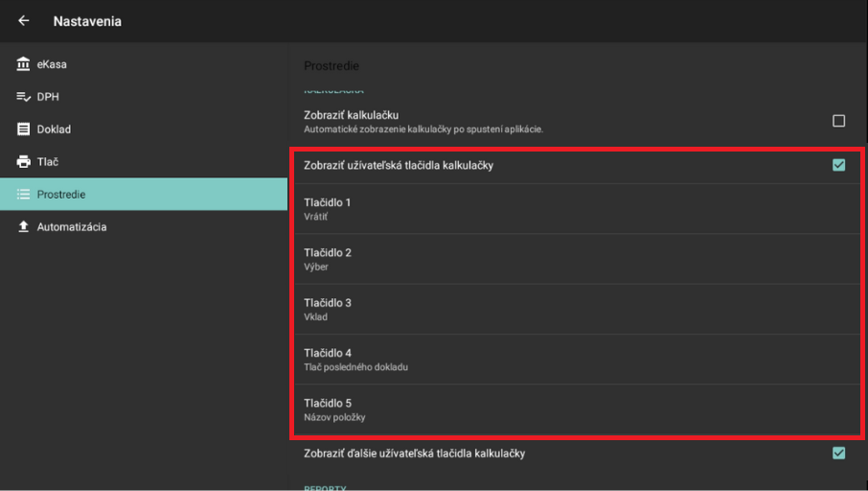This screenshot has width=868, height=491.
Task: Go to the Doklad settings section
Action: tap(54, 129)
